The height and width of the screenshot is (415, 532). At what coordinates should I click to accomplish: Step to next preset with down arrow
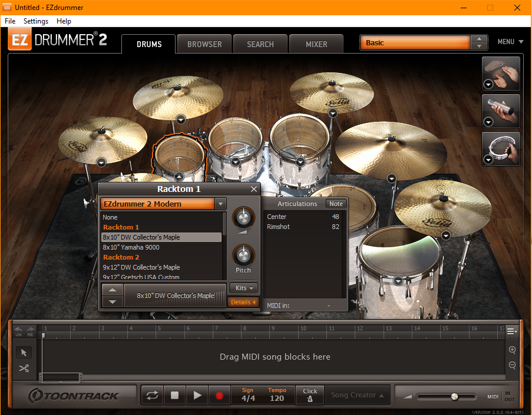coord(479,47)
